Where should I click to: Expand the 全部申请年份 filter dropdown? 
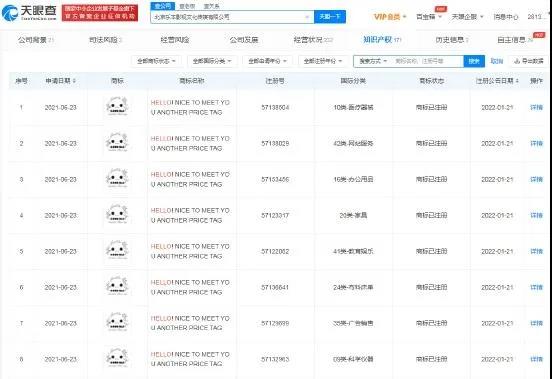pos(267,61)
